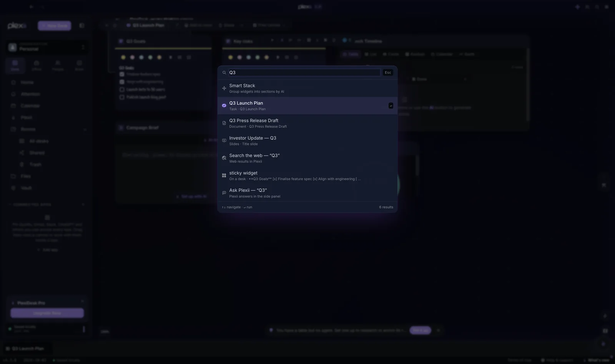Screen dimensions: 615x364
Task: Open Files in the background sidebar
Action: (26, 176)
